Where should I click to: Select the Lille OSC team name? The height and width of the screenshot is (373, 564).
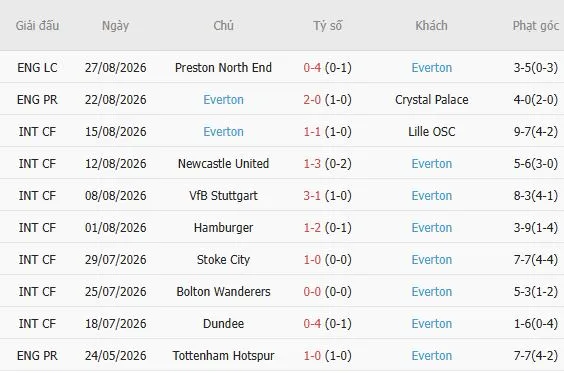click(432, 132)
